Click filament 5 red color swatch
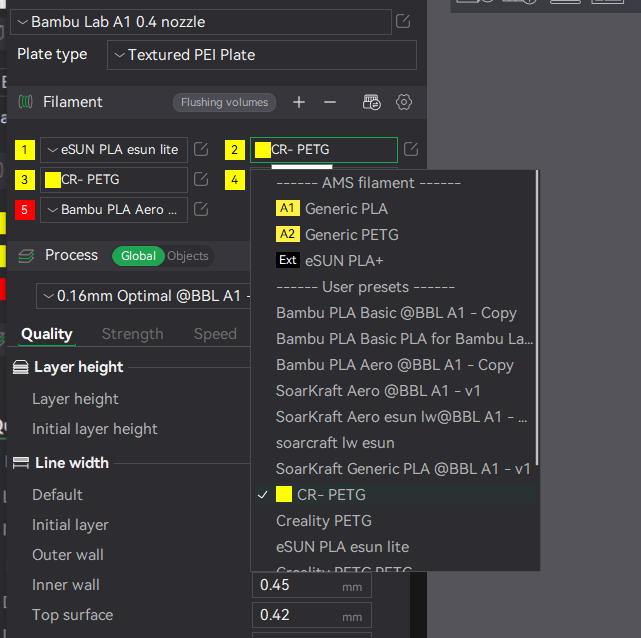The width and height of the screenshot is (641, 638). pyautogui.click(x=25, y=210)
